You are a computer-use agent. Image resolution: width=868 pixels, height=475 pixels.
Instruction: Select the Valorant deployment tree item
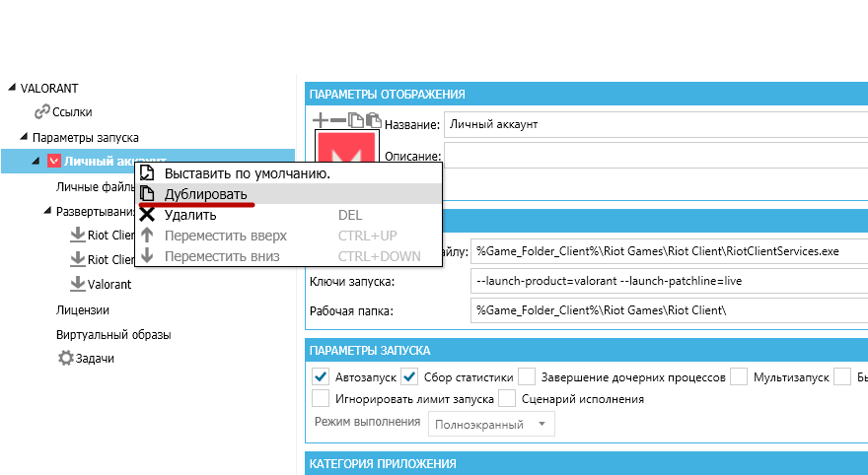pyautogui.click(x=109, y=284)
